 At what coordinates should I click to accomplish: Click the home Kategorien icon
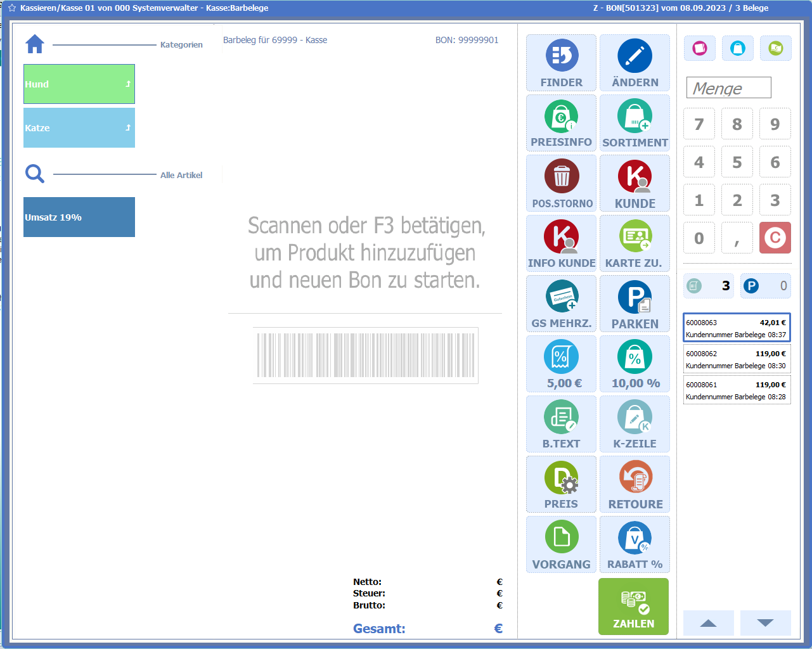tap(35, 44)
